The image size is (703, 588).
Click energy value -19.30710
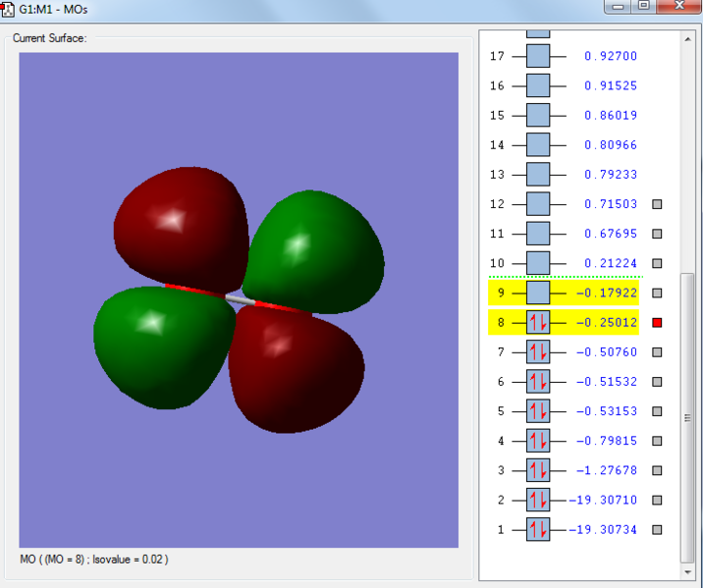coord(603,500)
